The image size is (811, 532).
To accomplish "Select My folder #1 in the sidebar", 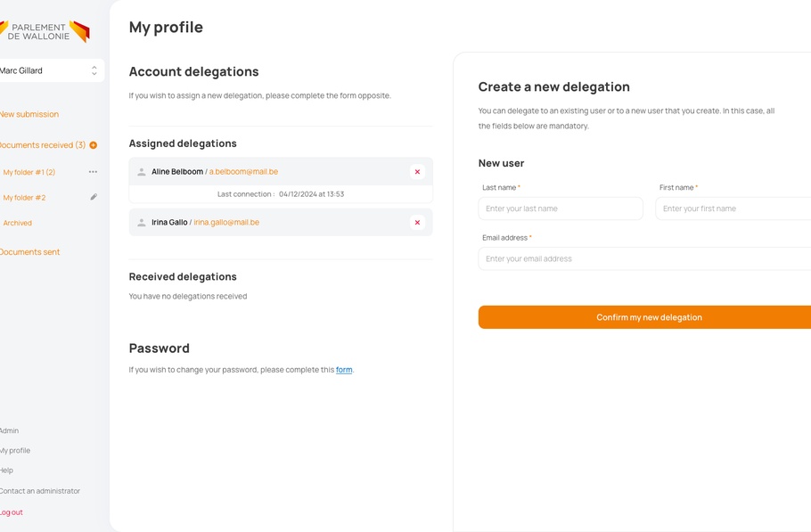I will coord(29,172).
